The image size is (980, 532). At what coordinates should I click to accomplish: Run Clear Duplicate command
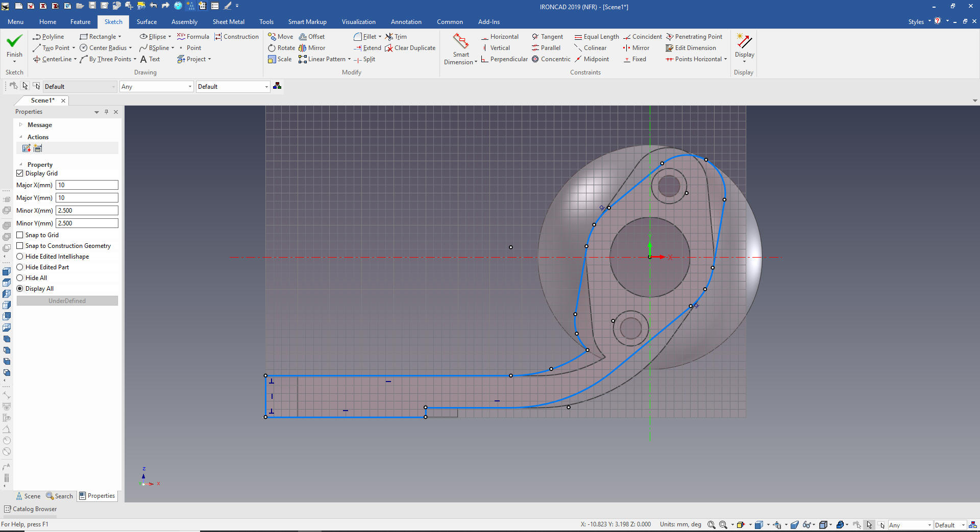coord(410,48)
